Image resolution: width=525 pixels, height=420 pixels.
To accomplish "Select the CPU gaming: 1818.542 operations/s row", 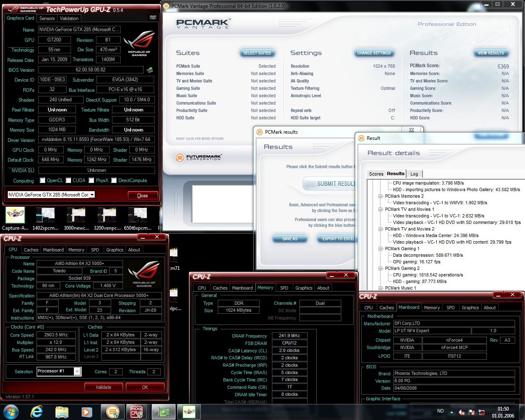I will [428, 275].
